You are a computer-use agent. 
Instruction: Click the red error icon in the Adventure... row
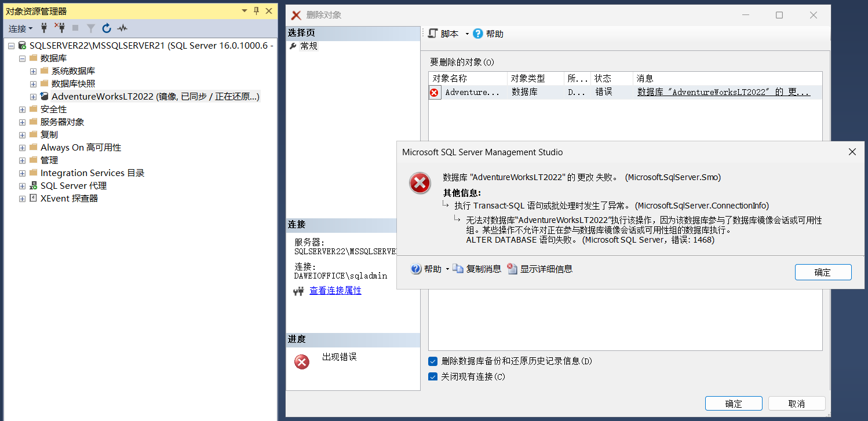434,92
